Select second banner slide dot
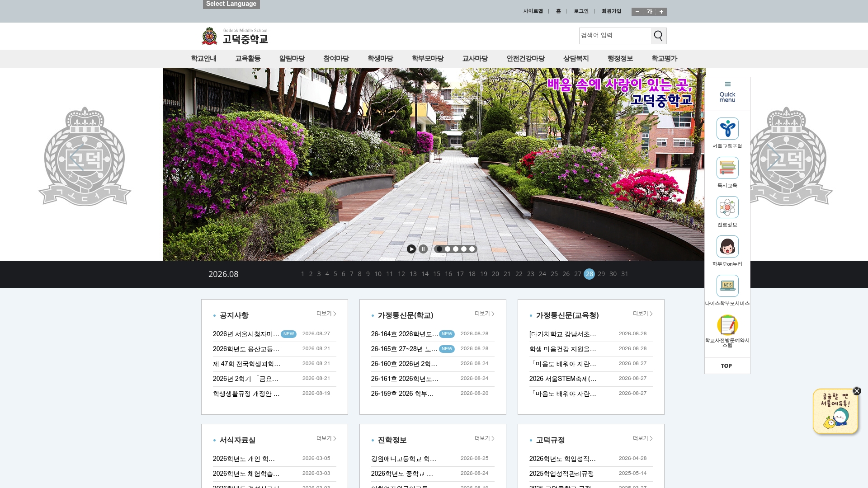This screenshot has width=868, height=488. [448, 249]
